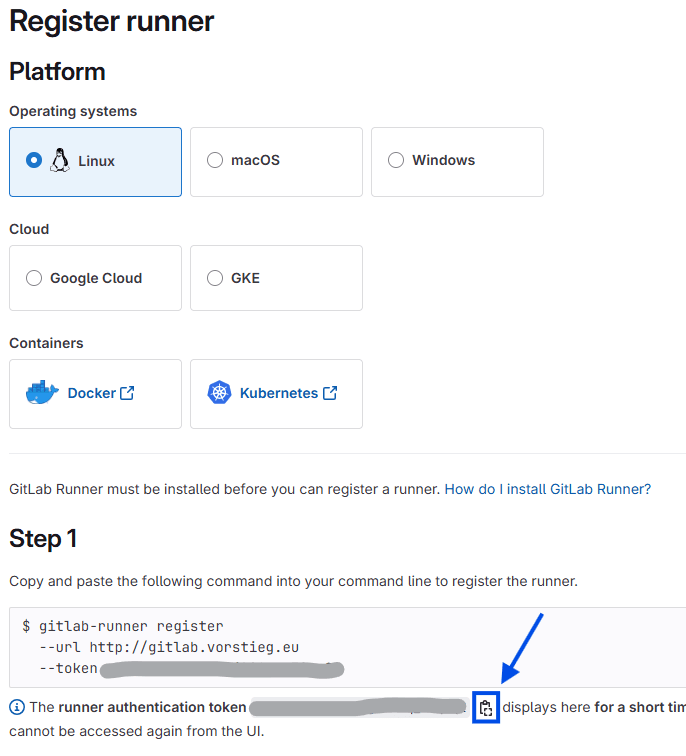Click the 'gitlab-runner register' command line
This screenshot has height=756, width=686.
tap(123, 626)
